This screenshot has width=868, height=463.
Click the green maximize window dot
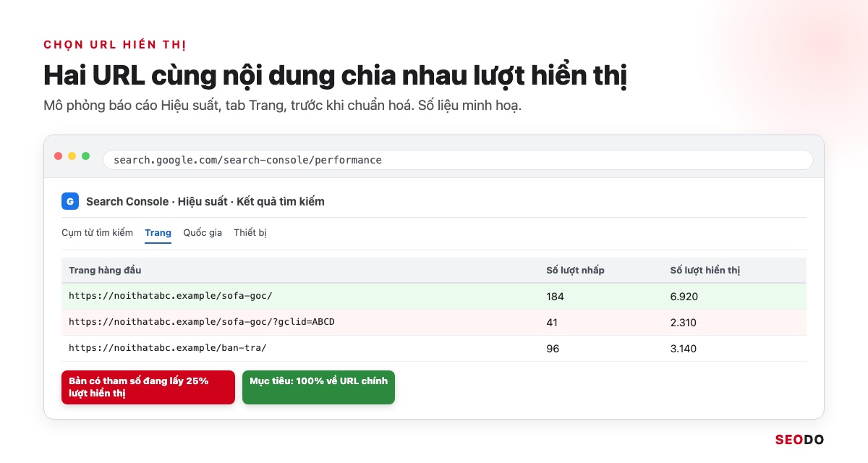click(x=86, y=156)
